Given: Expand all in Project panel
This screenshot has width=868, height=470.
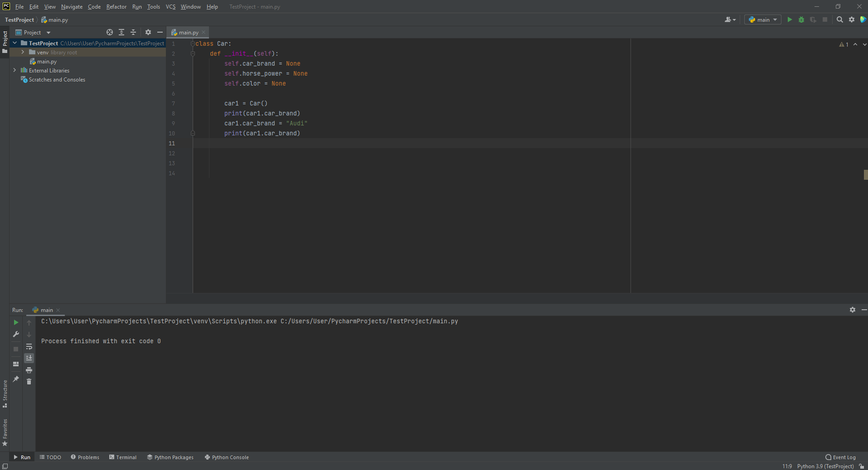Looking at the screenshot, I should [121, 32].
